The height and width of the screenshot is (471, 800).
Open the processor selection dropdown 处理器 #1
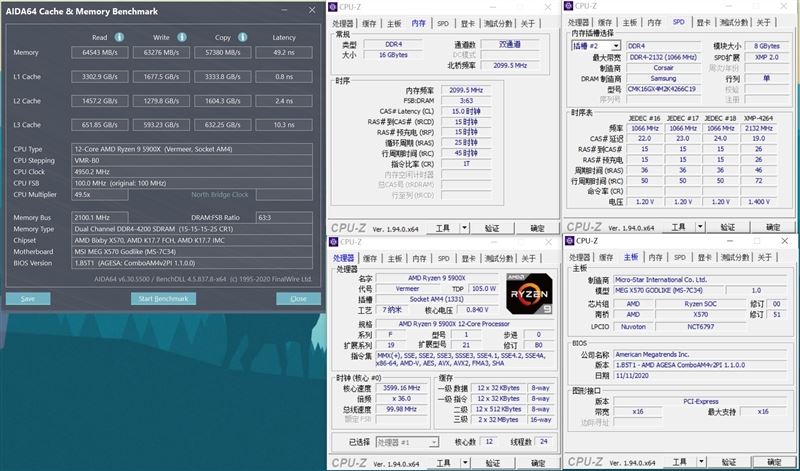[407, 442]
